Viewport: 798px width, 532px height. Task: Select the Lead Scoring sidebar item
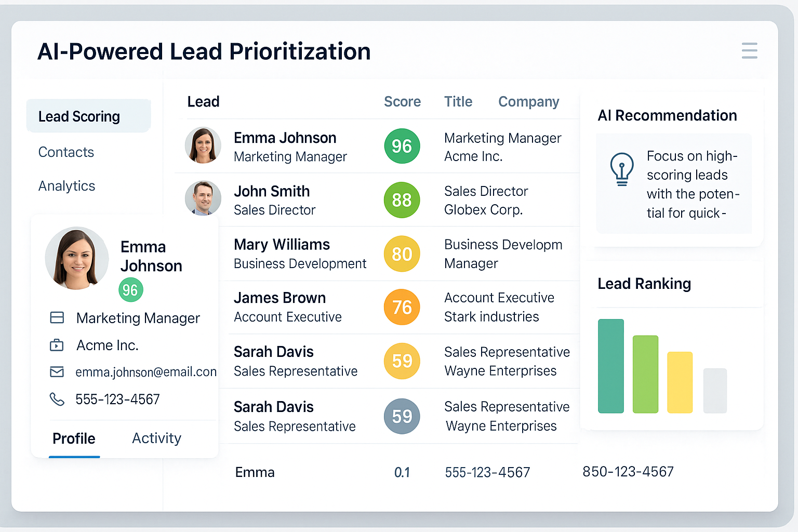[x=79, y=116]
